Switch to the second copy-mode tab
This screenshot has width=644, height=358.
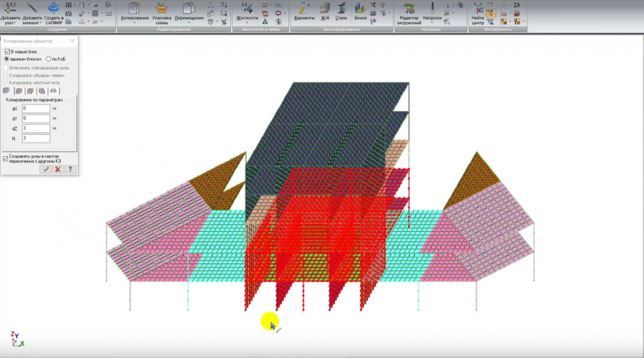[x=18, y=91]
